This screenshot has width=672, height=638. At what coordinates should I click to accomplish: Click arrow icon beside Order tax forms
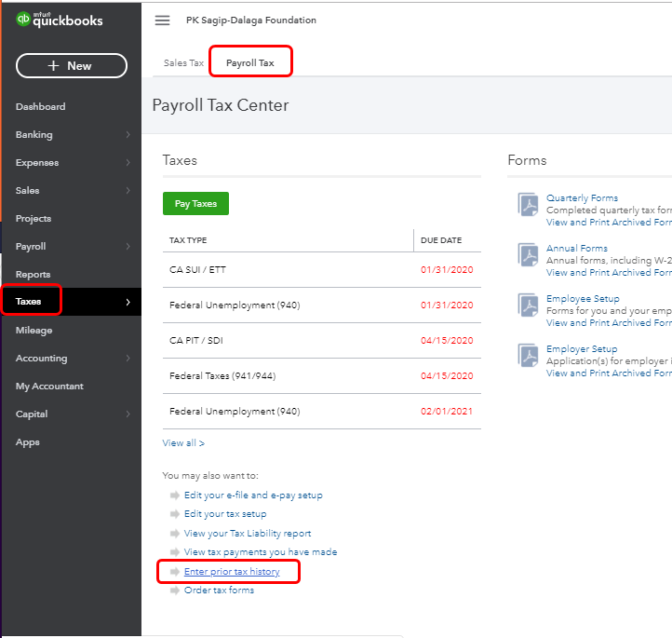click(x=174, y=590)
